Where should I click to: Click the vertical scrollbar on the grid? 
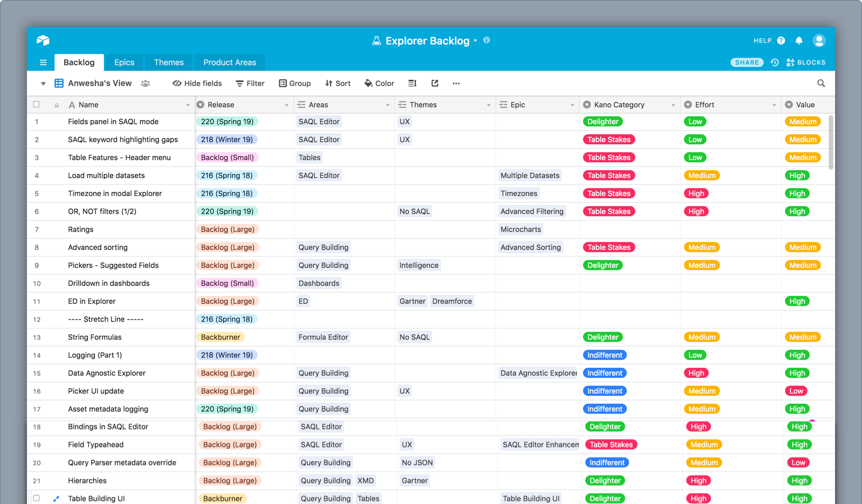pyautogui.click(x=831, y=143)
